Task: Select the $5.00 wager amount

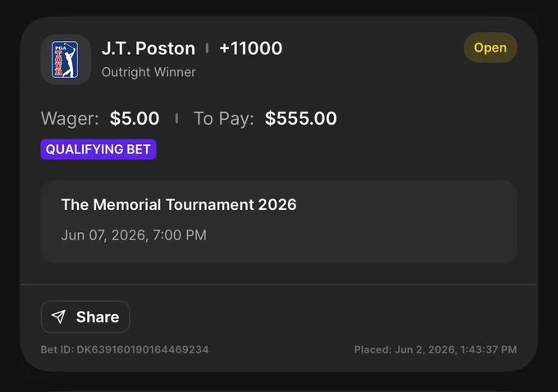Action: tap(135, 118)
